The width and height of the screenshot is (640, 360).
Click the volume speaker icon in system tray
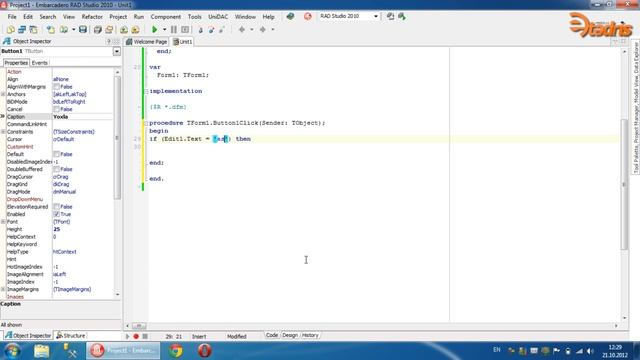coord(590,351)
